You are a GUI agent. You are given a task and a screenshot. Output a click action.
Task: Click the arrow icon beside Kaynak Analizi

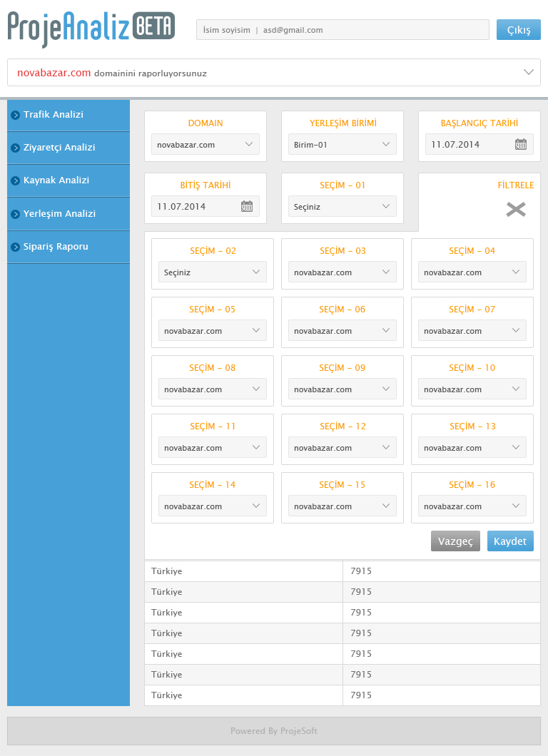pyautogui.click(x=15, y=180)
